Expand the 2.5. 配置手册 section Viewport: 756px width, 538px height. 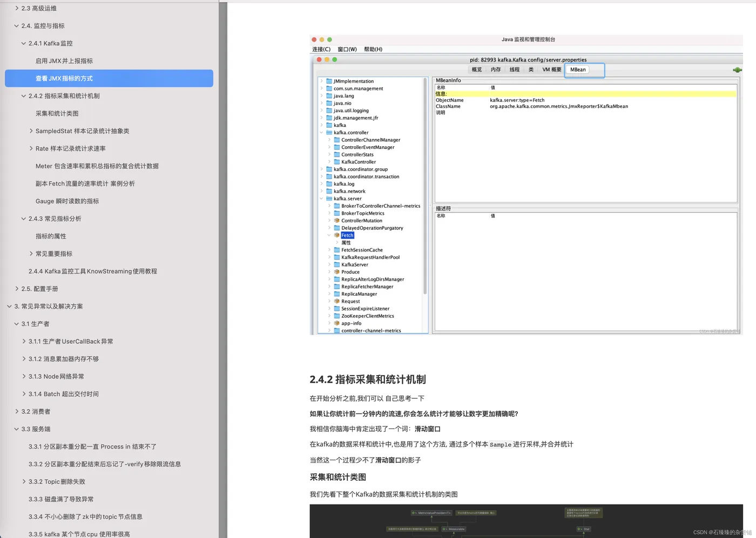pyautogui.click(x=17, y=289)
